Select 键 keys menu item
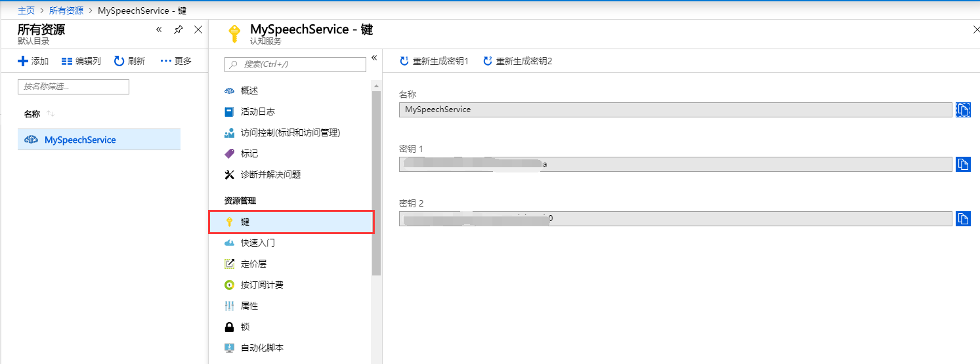Viewport: 980px width, 364px height. coord(291,222)
